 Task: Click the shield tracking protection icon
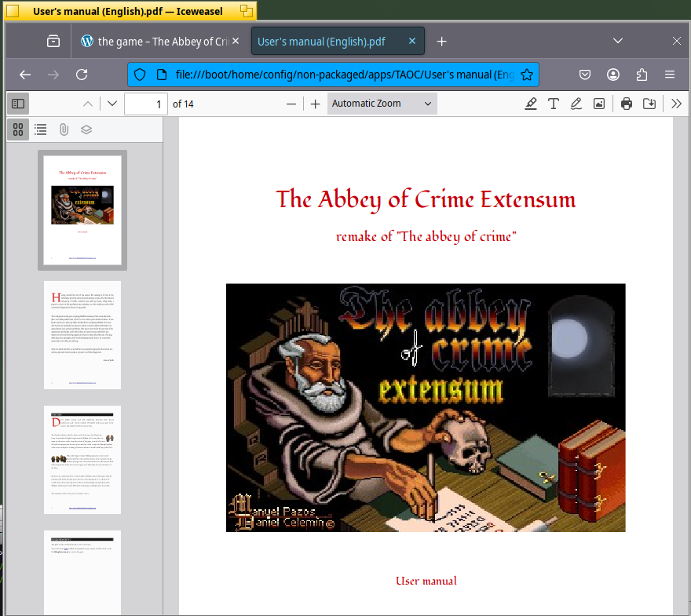140,75
